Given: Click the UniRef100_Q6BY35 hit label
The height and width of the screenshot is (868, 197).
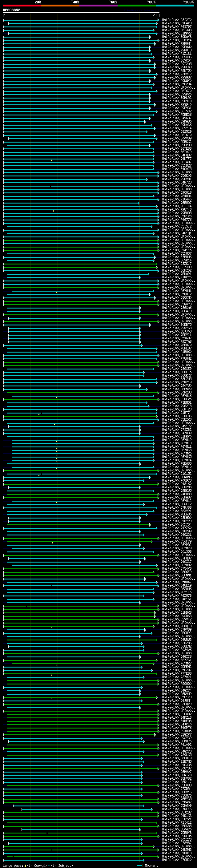Looking at the screenshot, I should click(177, 799).
